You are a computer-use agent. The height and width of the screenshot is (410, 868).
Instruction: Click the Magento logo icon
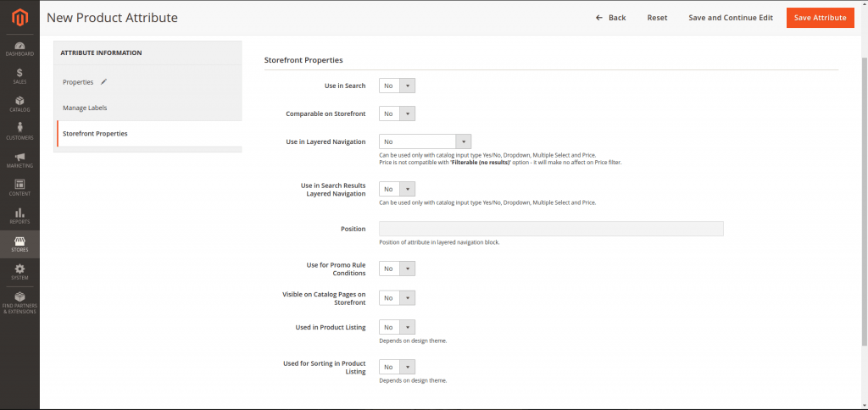(19, 17)
